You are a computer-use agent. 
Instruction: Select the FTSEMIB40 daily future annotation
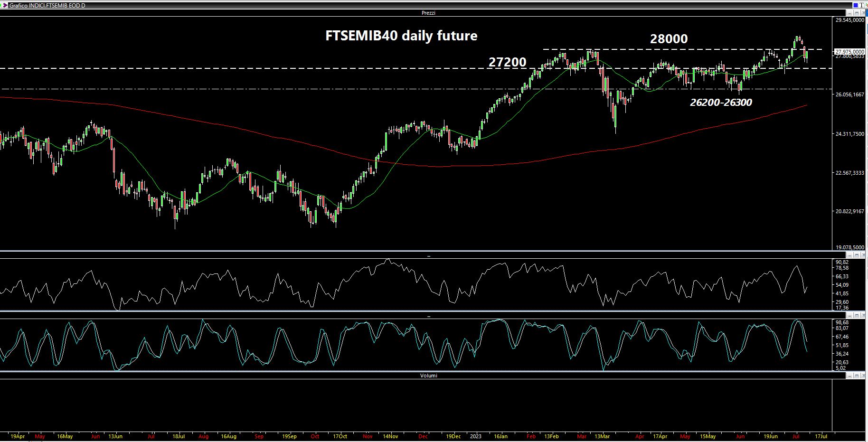pyautogui.click(x=401, y=36)
